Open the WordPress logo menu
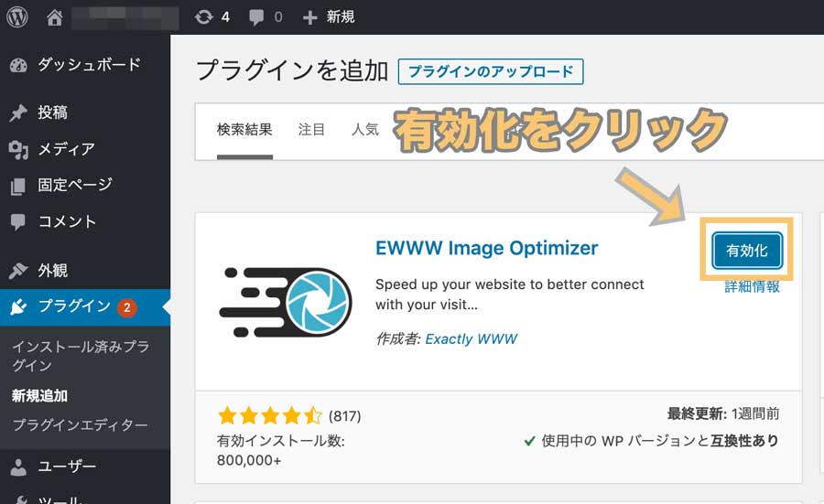 tap(16, 16)
